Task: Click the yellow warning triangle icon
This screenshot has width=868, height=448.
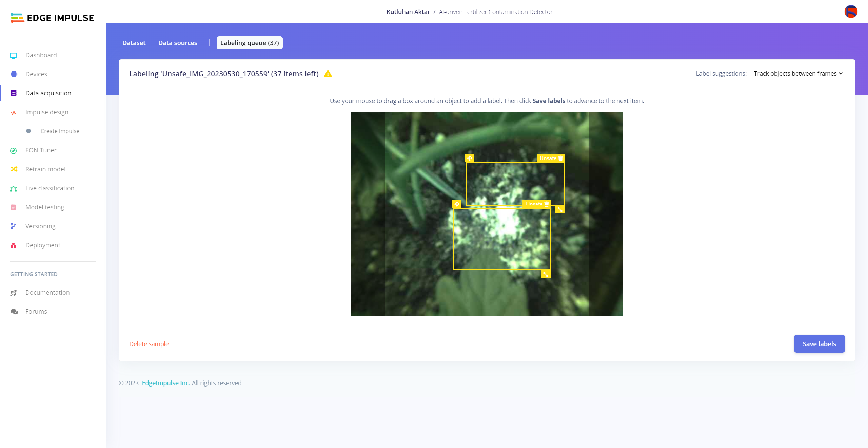Action: (328, 74)
